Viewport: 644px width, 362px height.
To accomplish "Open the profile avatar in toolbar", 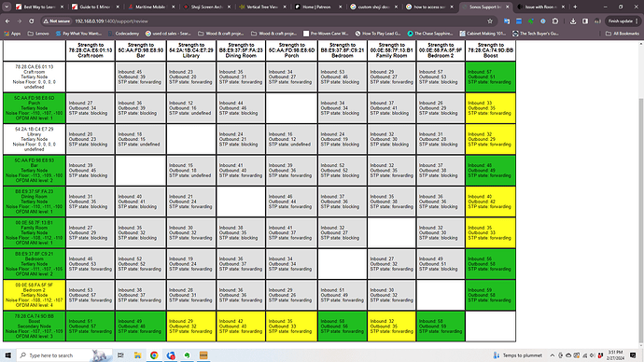I will tap(597, 21).
